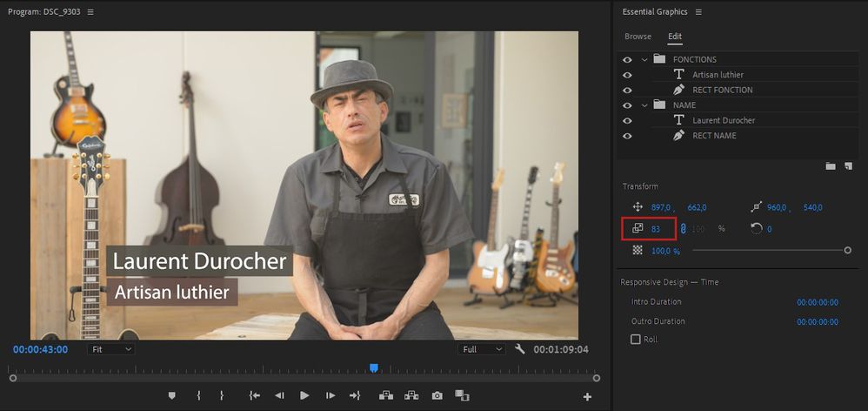Click the T icon of Artisan luthier layer

coord(678,74)
